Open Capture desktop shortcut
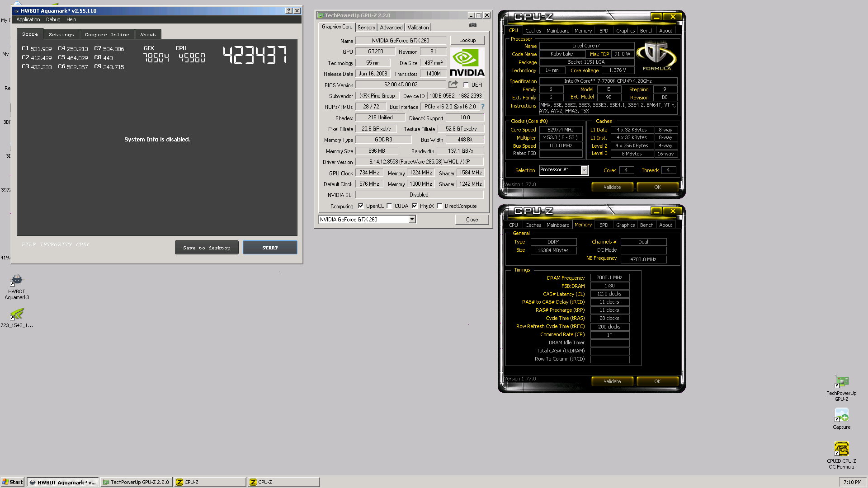The width and height of the screenshot is (868, 488). 841,418
